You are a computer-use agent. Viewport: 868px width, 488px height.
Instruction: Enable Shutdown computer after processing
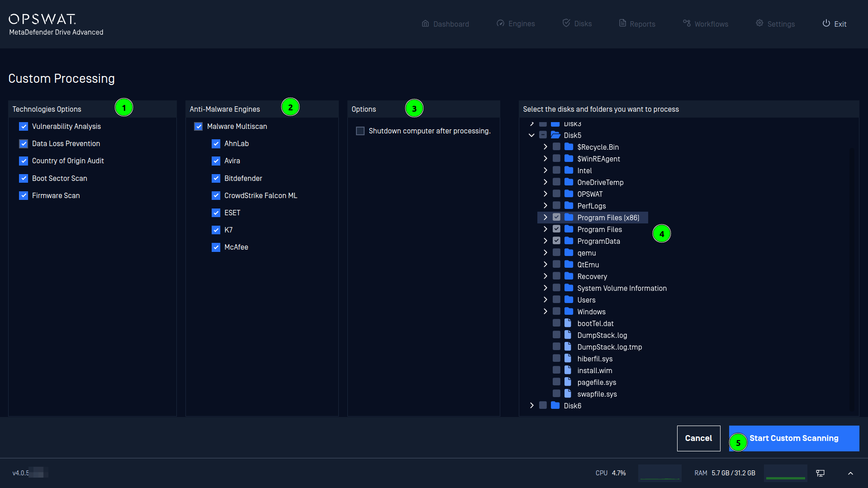[x=360, y=131]
